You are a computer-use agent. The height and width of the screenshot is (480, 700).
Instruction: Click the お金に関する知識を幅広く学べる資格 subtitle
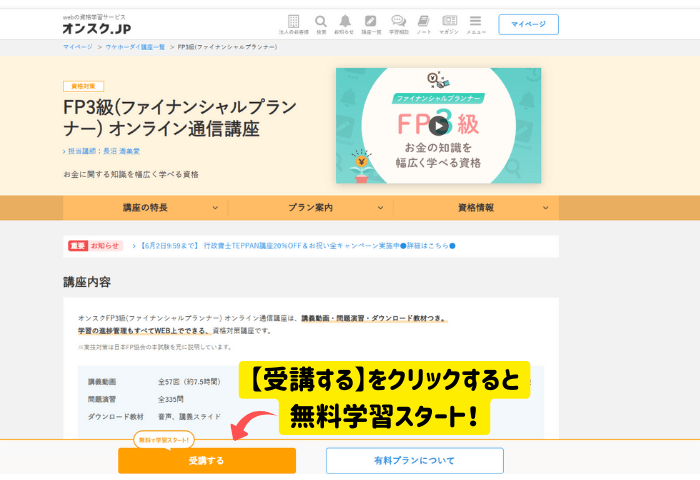click(131, 175)
